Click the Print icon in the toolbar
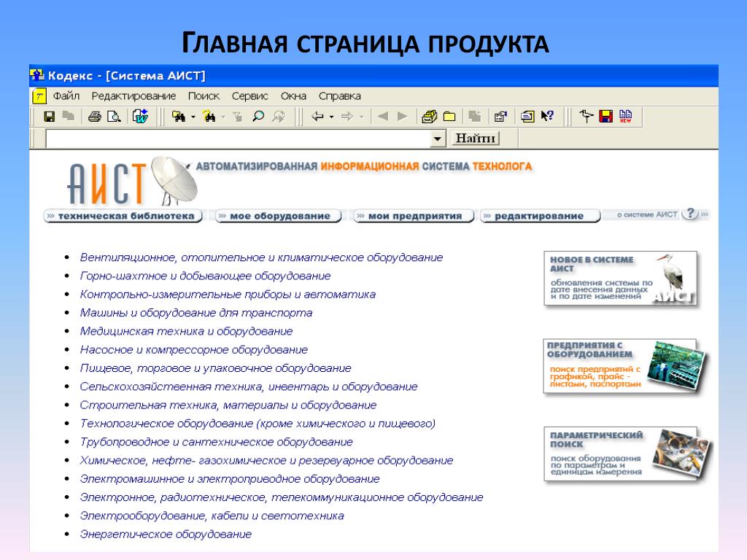The height and width of the screenshot is (560, 747). click(x=94, y=116)
